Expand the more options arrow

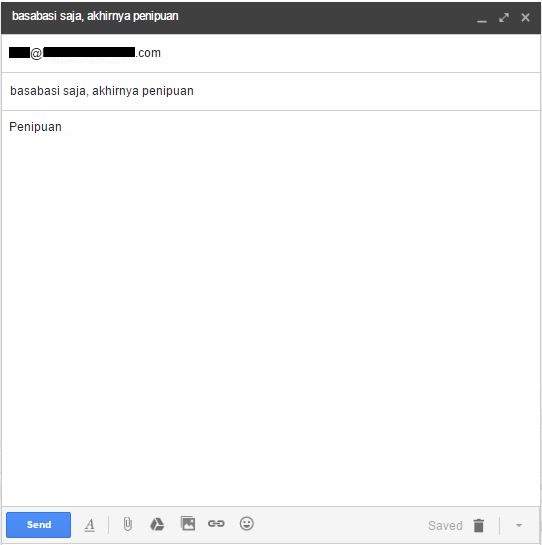click(x=519, y=525)
